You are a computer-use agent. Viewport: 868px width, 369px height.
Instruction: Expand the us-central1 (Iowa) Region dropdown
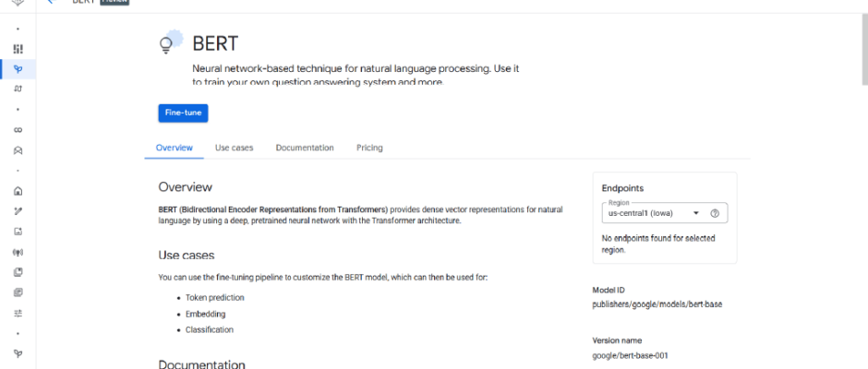695,213
